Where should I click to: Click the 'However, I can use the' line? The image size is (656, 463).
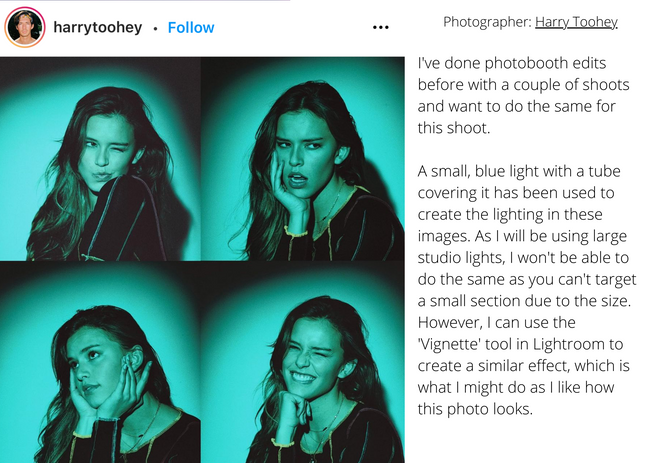point(497,323)
